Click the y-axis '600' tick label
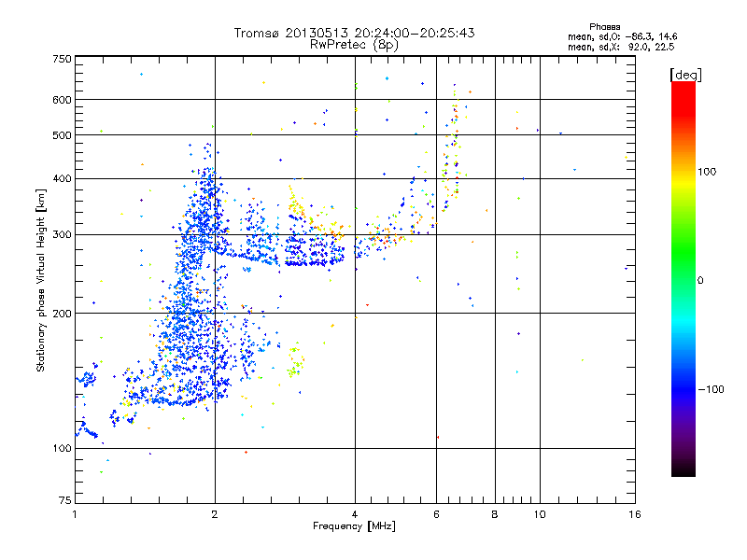Screen dimensions: 747x560 tap(62, 100)
